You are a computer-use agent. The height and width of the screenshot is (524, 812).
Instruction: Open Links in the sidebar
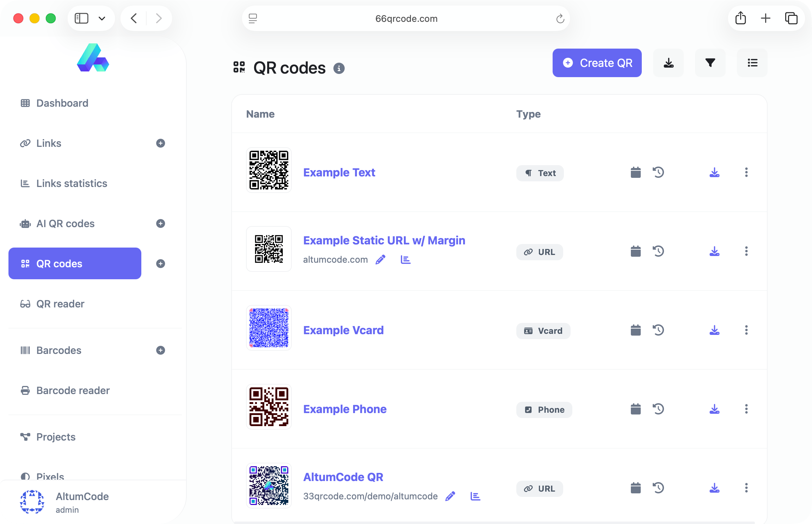click(49, 143)
